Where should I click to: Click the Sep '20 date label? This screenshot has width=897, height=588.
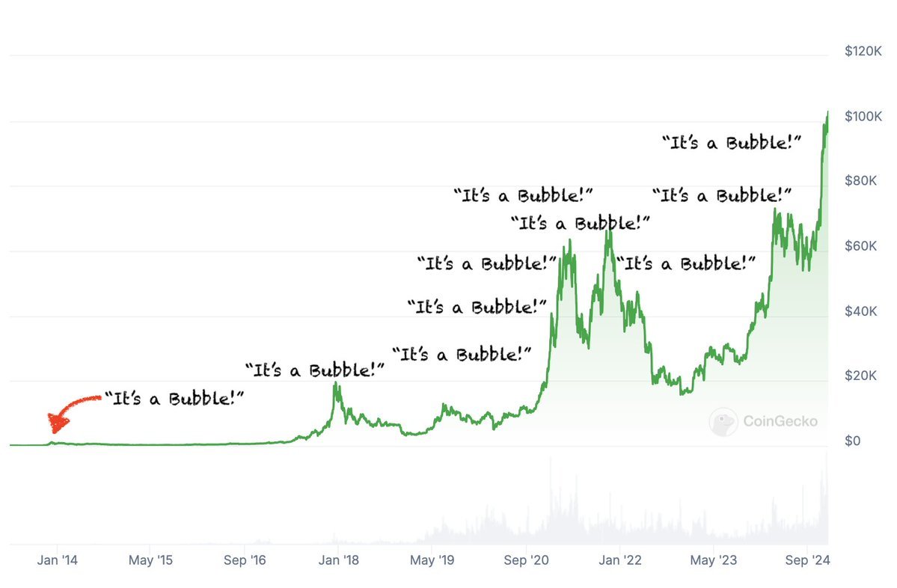(x=526, y=560)
